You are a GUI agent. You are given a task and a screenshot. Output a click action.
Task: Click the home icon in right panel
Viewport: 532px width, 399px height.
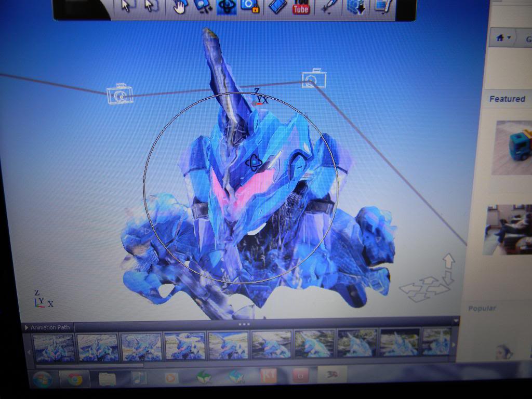pyautogui.click(x=500, y=38)
